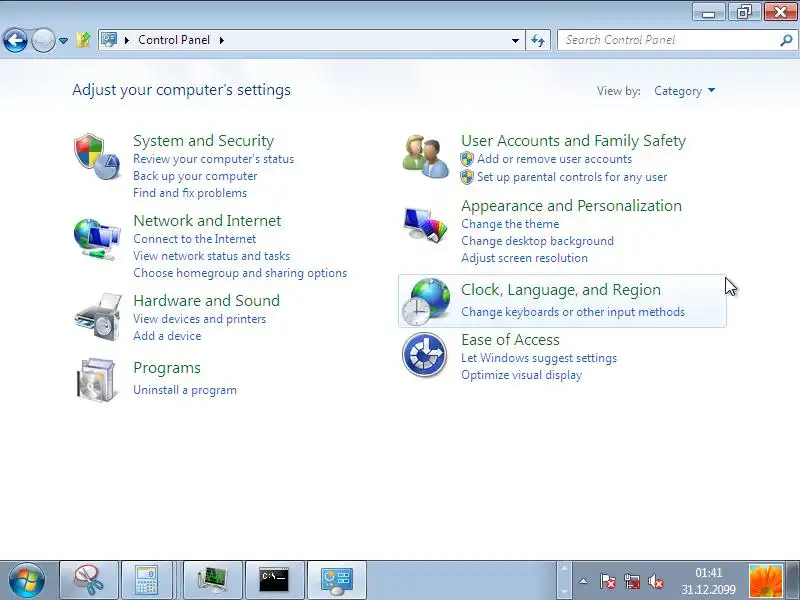Click Connect to the Internet

(194, 239)
